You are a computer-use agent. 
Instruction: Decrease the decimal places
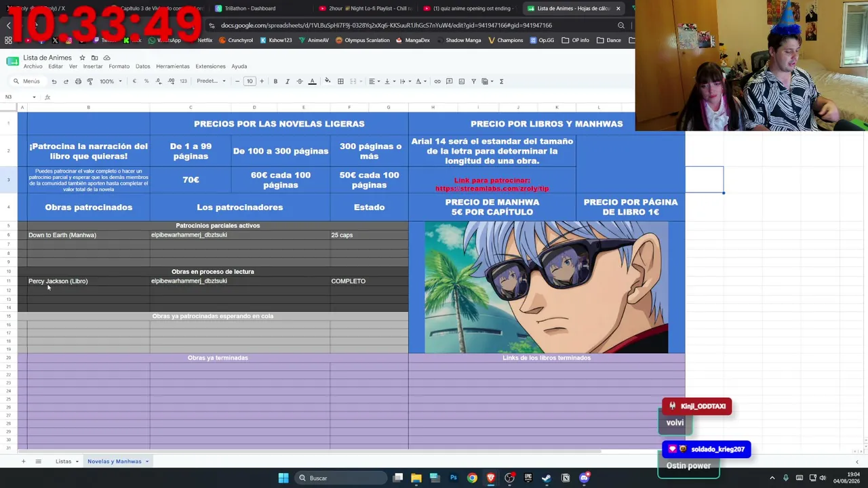(x=159, y=81)
